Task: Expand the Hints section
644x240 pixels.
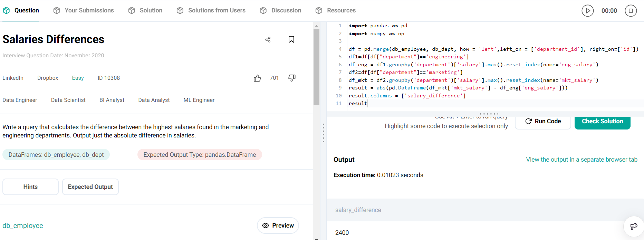Action: [x=30, y=187]
